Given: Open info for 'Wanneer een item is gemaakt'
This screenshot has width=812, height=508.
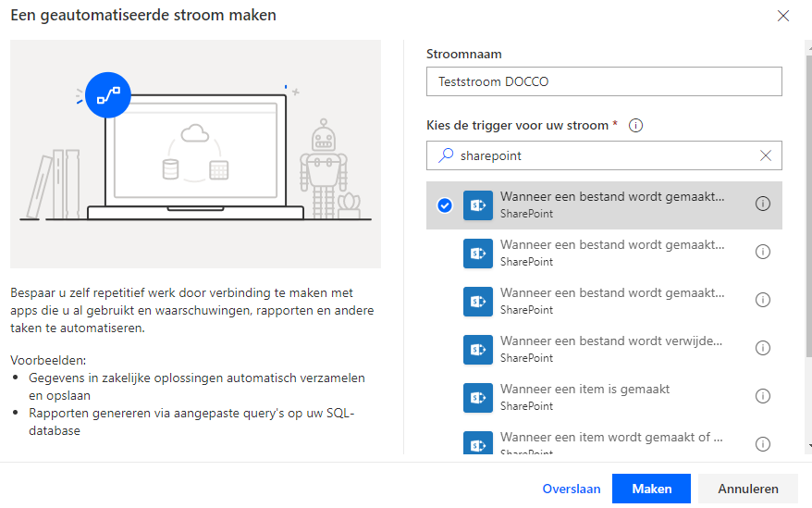Looking at the screenshot, I should (x=762, y=396).
